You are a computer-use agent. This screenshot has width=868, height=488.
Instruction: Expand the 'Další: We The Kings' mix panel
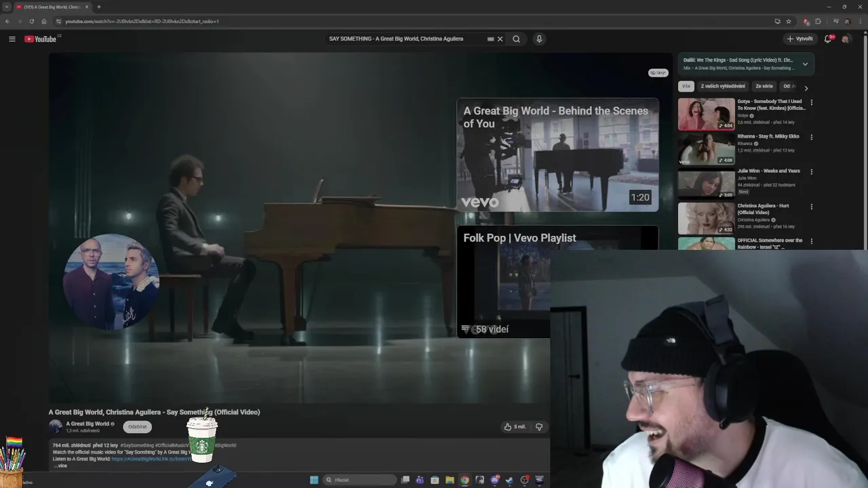805,64
